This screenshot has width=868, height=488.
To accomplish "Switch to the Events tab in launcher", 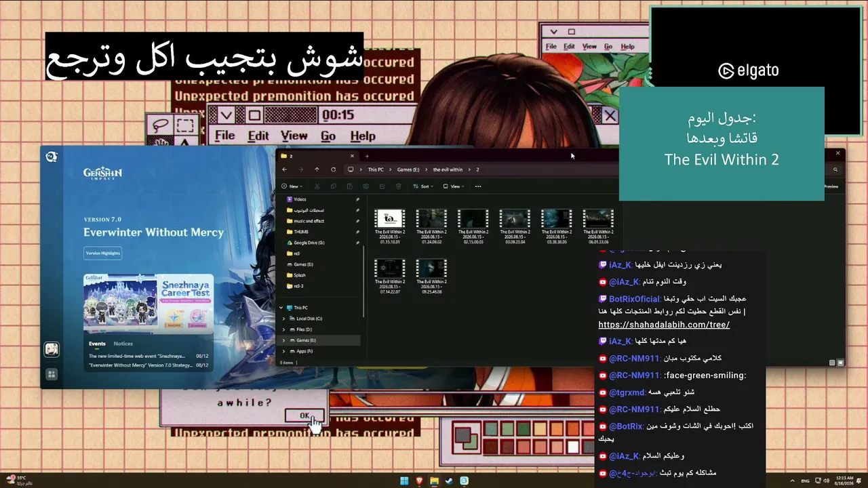I will [x=97, y=344].
